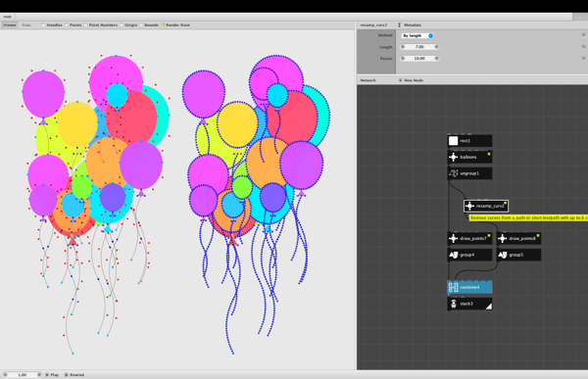This screenshot has width=588, height=379.
Task: Click the Method parameter label
Action: [385, 35]
